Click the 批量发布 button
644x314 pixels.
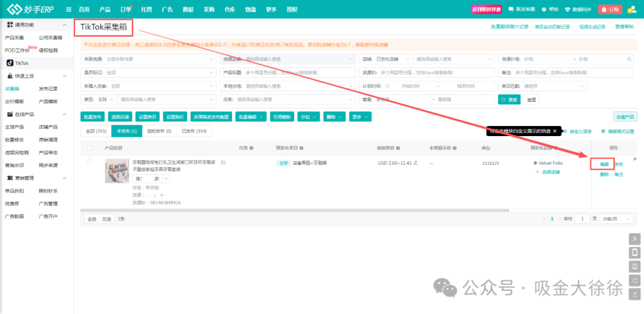point(93,117)
